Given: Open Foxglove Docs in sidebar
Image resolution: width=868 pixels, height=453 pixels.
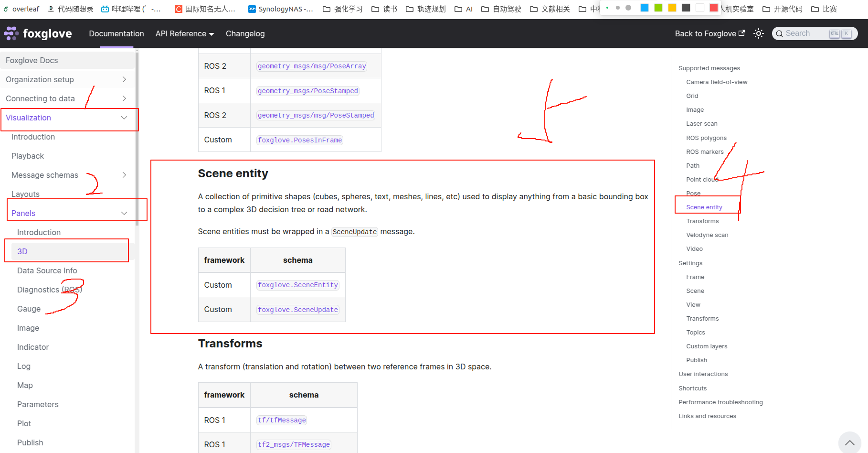Looking at the screenshot, I should [x=67, y=60].
